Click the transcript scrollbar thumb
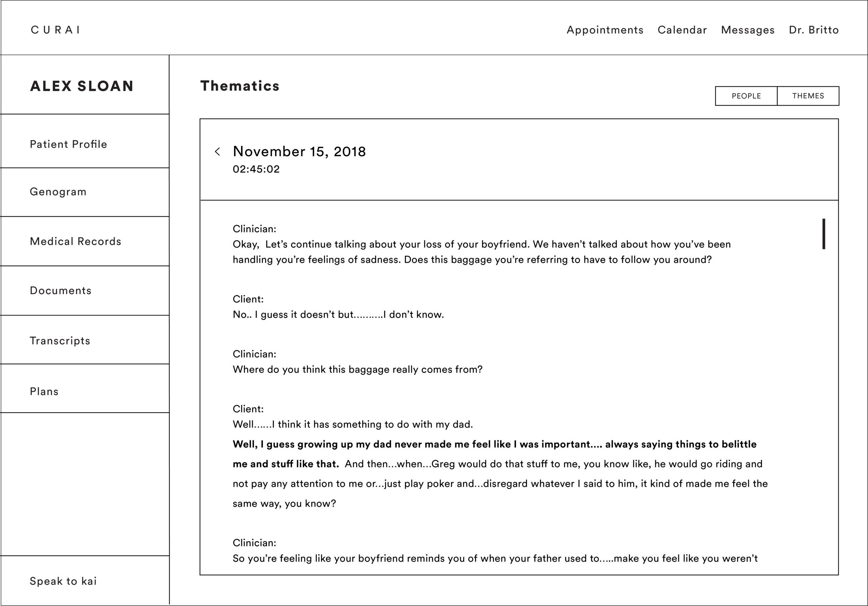This screenshot has height=606, width=868. [x=824, y=234]
